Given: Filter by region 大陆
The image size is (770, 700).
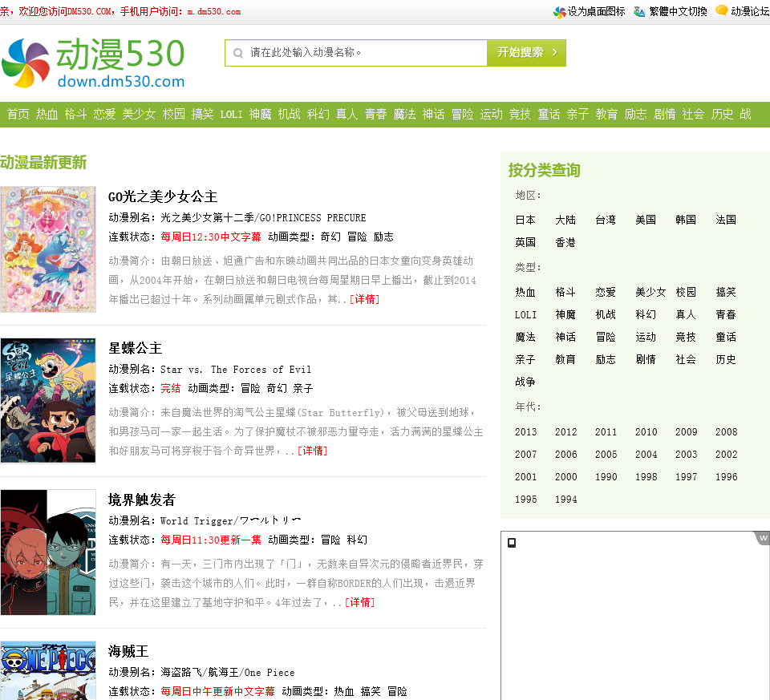Looking at the screenshot, I should (x=565, y=220).
